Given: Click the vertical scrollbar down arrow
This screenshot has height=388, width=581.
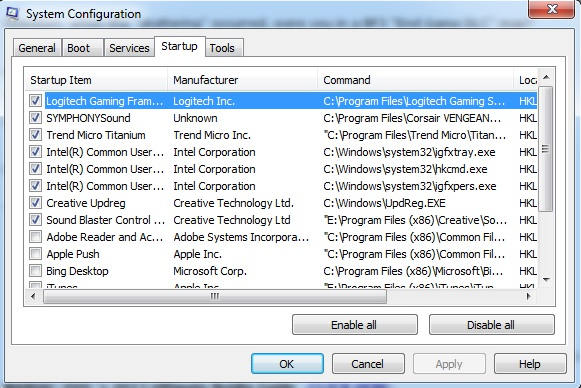Looking at the screenshot, I should coord(546,279).
